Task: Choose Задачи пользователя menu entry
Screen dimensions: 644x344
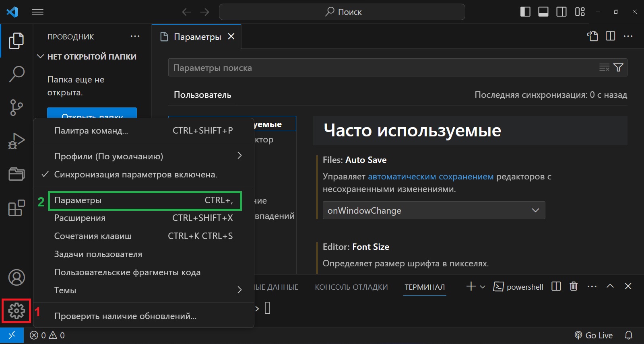Action: coord(144,254)
